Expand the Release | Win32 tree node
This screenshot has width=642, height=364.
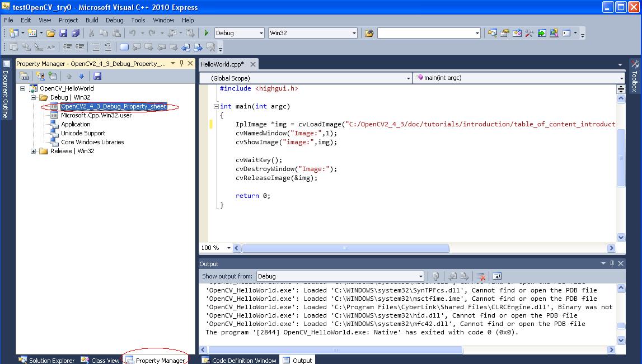pos(33,152)
